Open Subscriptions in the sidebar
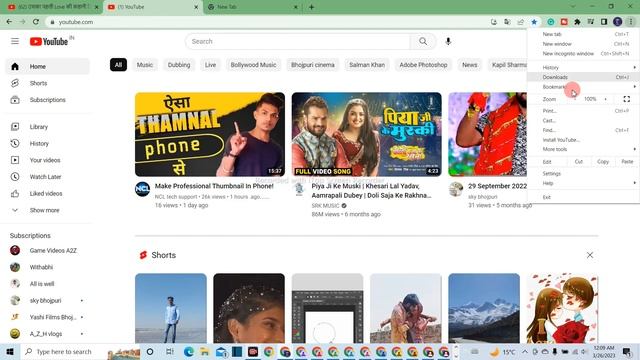The height and width of the screenshot is (360, 640). point(47,100)
